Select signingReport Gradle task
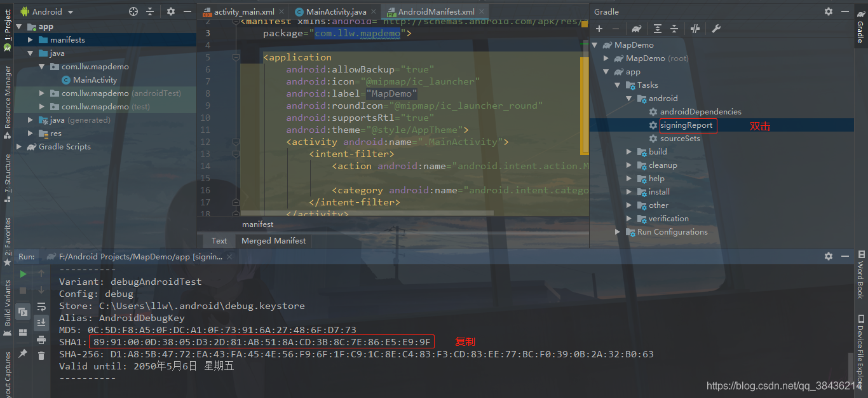 (x=686, y=125)
